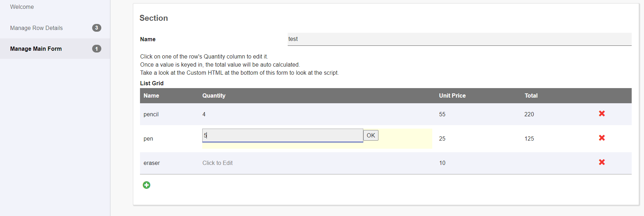Click the Name text field containing 'test'
644x216 pixels.
pos(459,39)
